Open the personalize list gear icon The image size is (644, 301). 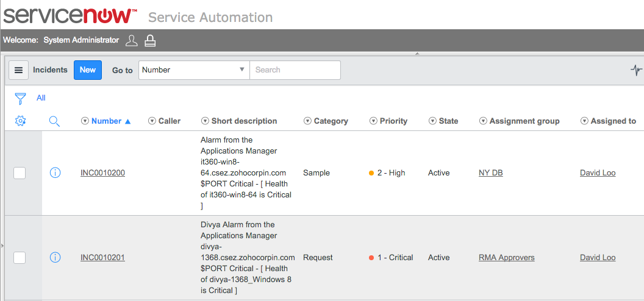(x=20, y=121)
